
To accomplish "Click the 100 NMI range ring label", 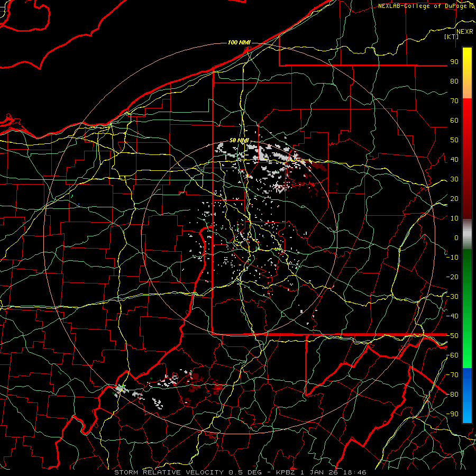I will click(239, 42).
